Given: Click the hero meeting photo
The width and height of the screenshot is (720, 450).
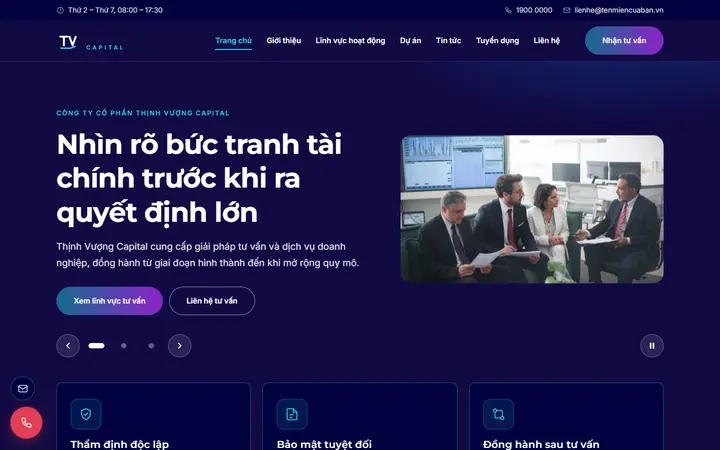Looking at the screenshot, I should pos(532,209).
